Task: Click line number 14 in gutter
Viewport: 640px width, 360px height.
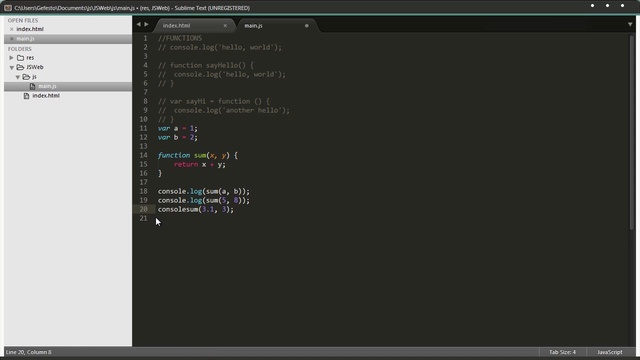Action: point(143,155)
